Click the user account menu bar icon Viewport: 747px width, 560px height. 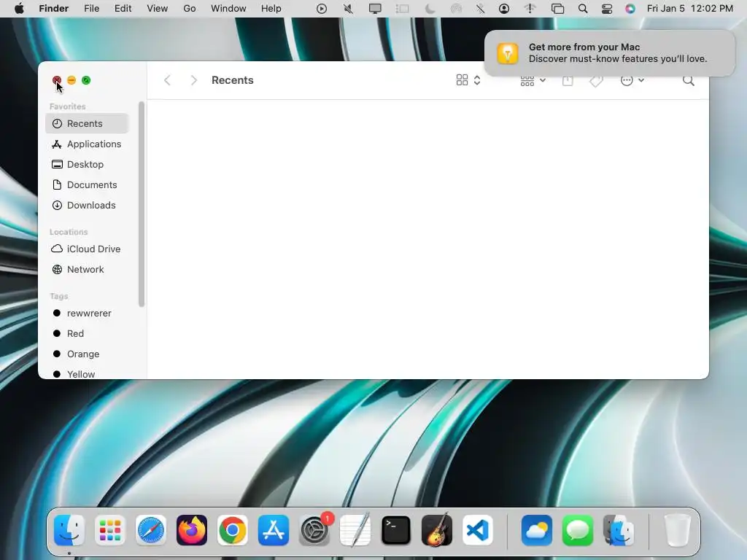[504, 9]
